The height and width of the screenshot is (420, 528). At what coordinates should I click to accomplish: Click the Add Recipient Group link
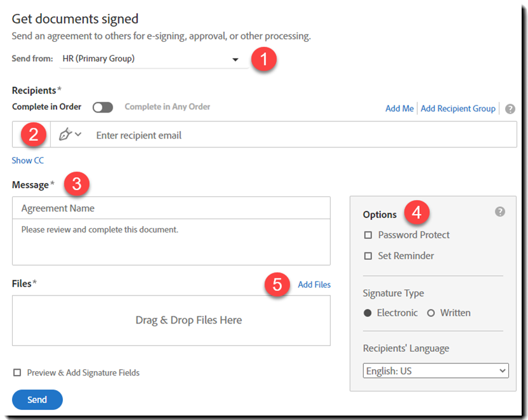[x=458, y=109]
